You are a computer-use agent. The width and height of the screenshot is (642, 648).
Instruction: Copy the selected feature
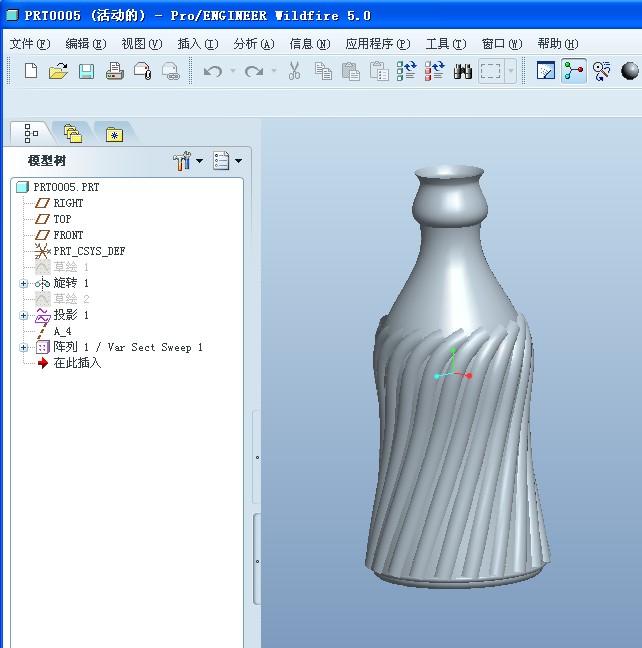(x=323, y=71)
